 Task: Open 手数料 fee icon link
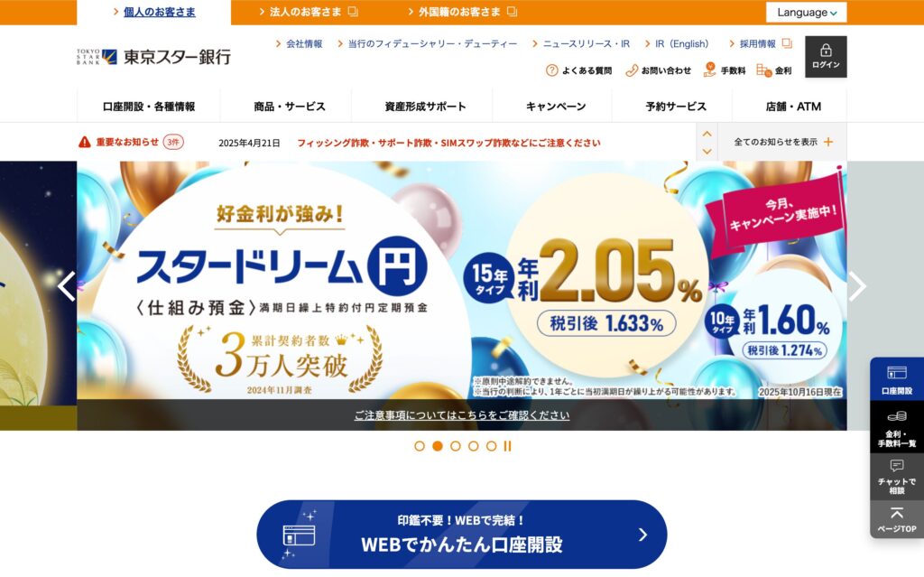[709, 70]
